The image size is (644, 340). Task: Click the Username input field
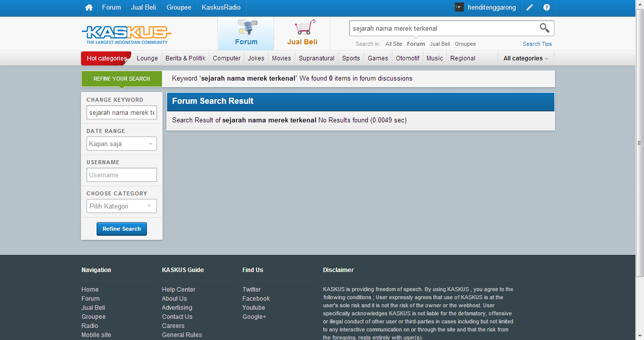pyautogui.click(x=122, y=175)
